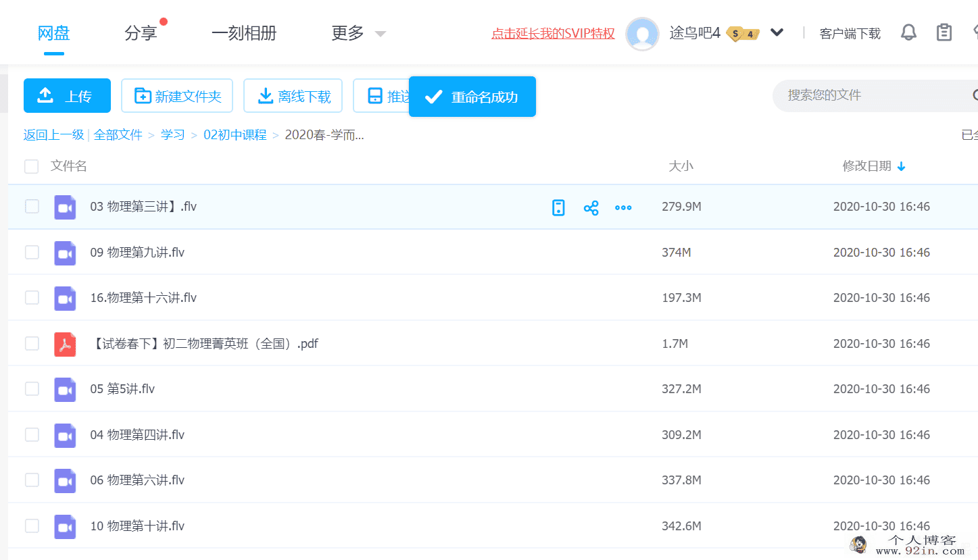Check the box for 03 物理第三讲】.flv
The width and height of the screenshot is (978, 560).
point(32,207)
